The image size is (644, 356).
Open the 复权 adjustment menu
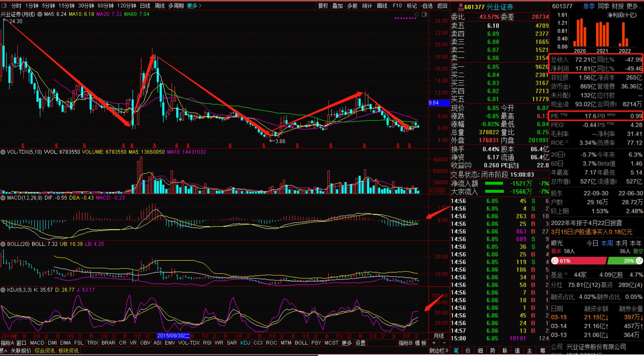tap(323, 6)
